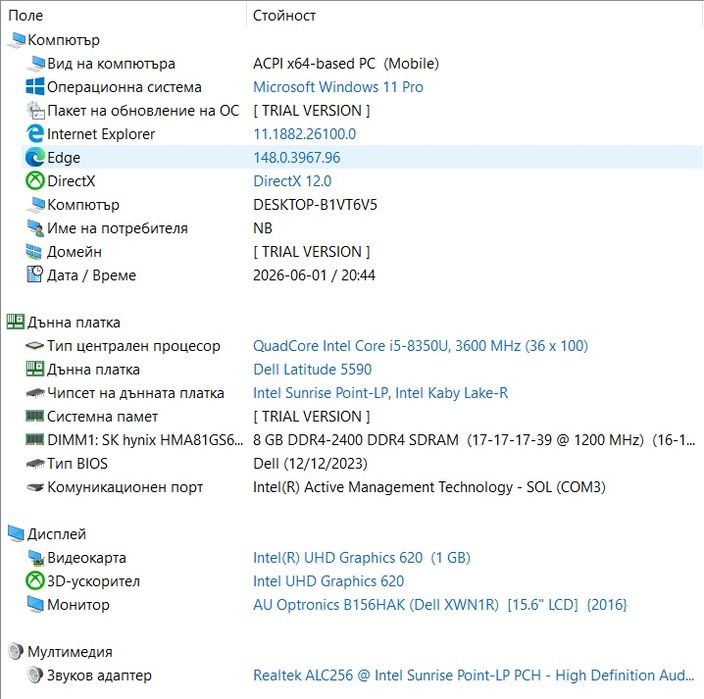
Task: Open the 11.1882.26100.0 Internet Explorer version link
Action: pyautogui.click(x=304, y=134)
